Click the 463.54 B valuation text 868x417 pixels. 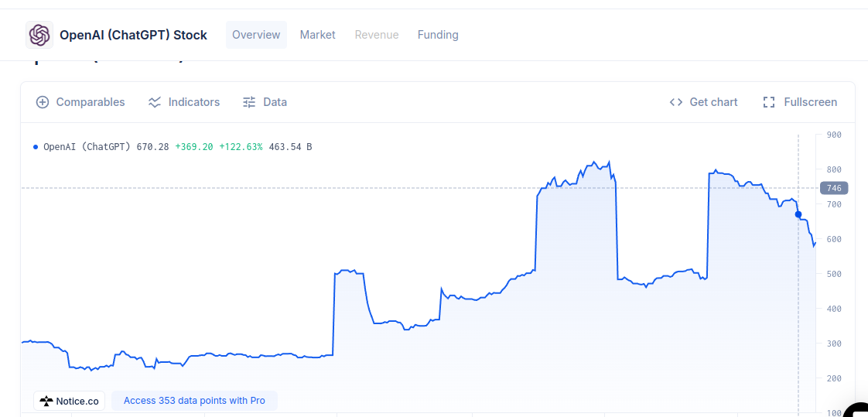tap(290, 147)
